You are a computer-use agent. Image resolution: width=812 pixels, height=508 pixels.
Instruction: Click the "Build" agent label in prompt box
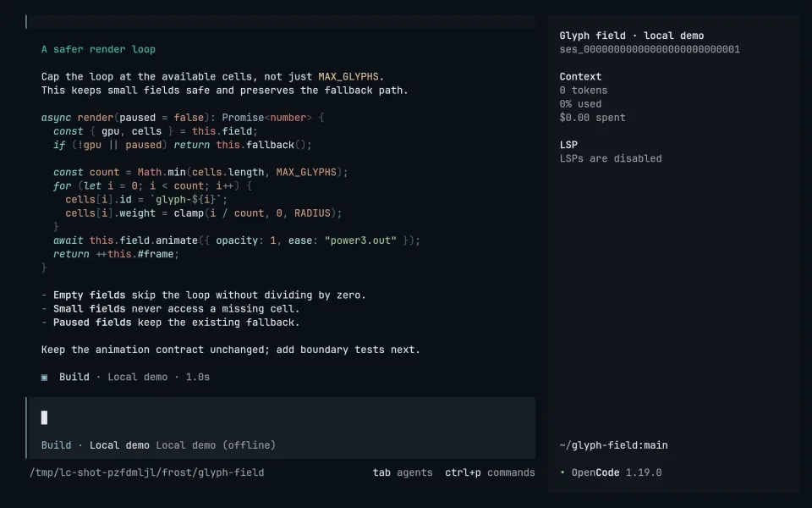tap(56, 445)
